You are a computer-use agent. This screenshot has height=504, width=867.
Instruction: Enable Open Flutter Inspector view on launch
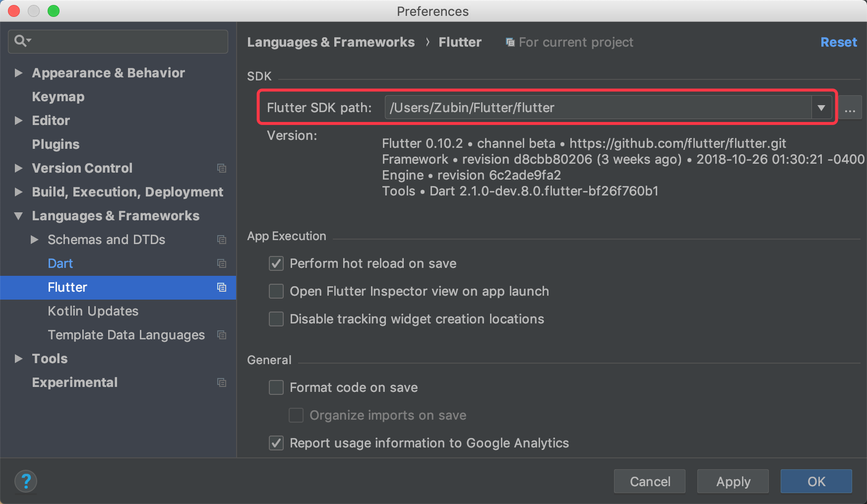(x=276, y=291)
